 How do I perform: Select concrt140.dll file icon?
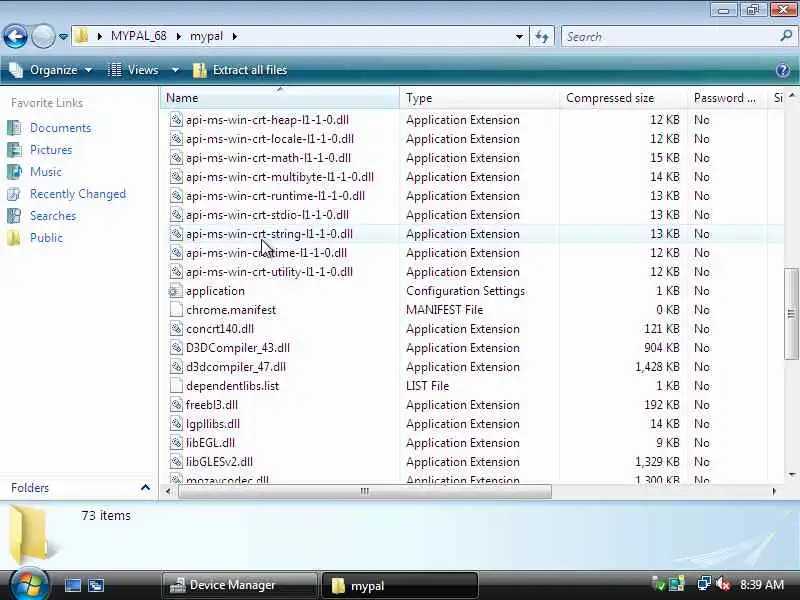pos(176,329)
